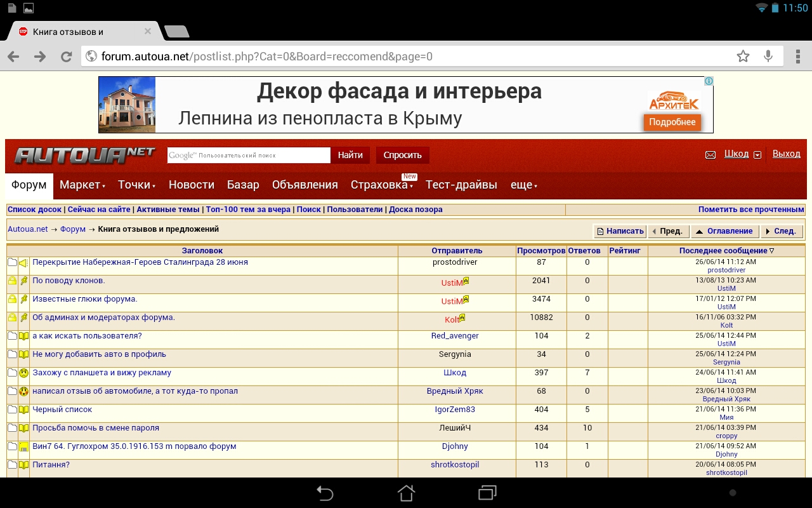This screenshot has width=812, height=508.
Task: Focus the Google custom search field
Action: [x=249, y=155]
